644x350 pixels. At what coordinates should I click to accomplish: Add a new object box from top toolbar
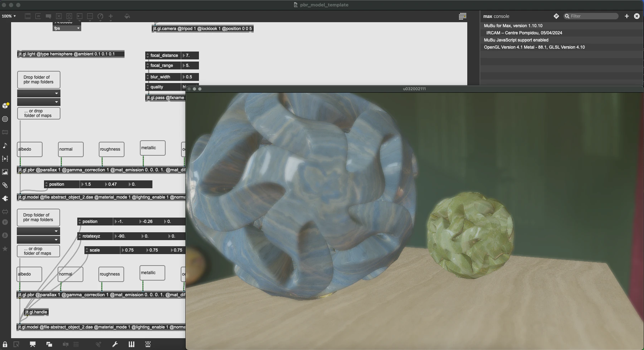[28, 16]
